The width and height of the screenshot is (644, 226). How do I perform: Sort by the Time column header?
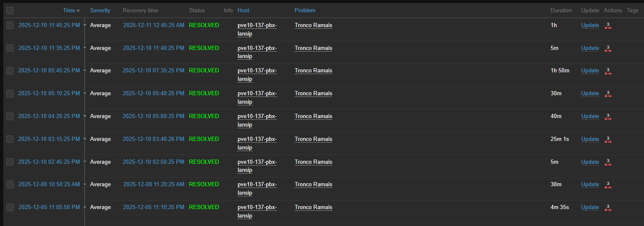pyautogui.click(x=69, y=11)
